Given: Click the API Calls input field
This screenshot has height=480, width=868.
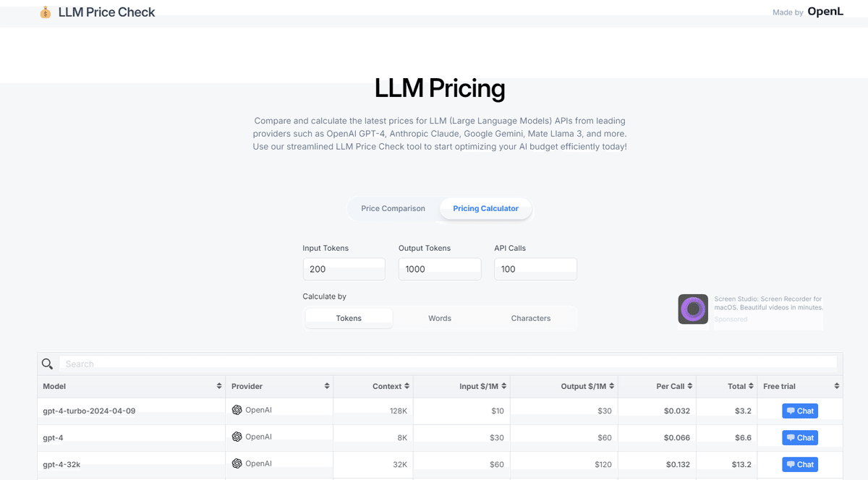Looking at the screenshot, I should pyautogui.click(x=535, y=268).
